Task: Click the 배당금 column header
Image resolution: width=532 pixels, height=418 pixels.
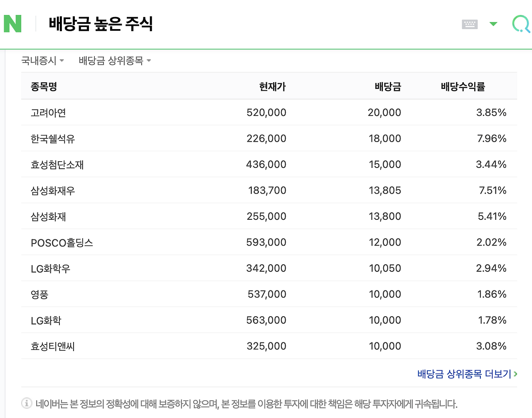Action: (388, 86)
